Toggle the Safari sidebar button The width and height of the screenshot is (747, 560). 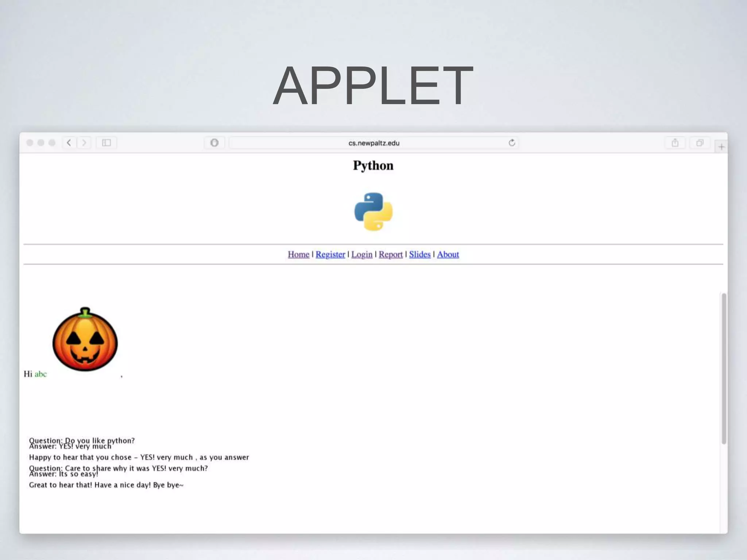pyautogui.click(x=107, y=143)
